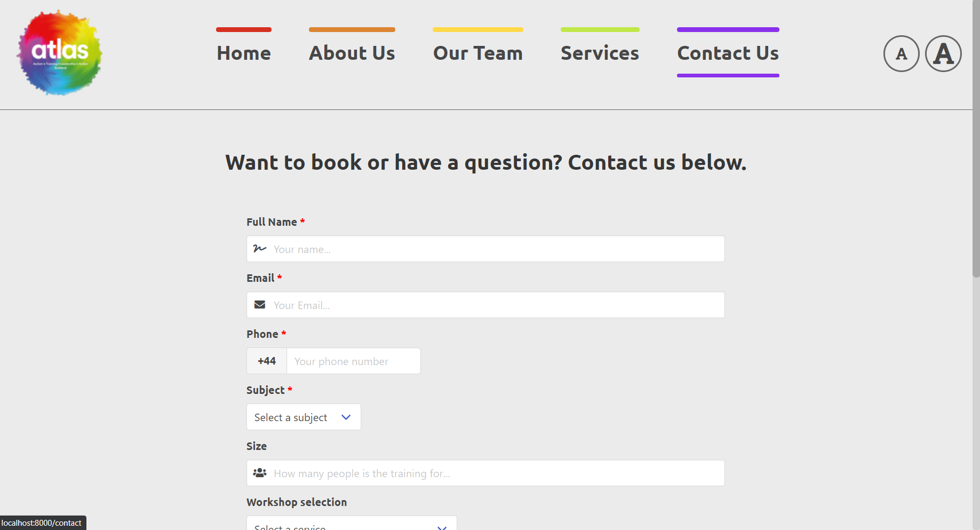Focus the Your name input field
980x530 pixels.
pos(485,249)
